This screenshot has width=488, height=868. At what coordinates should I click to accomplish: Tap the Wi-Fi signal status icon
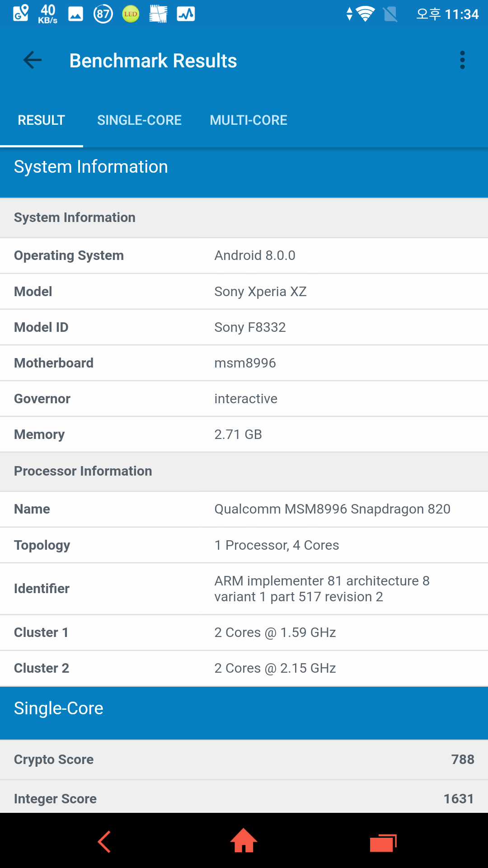click(365, 14)
